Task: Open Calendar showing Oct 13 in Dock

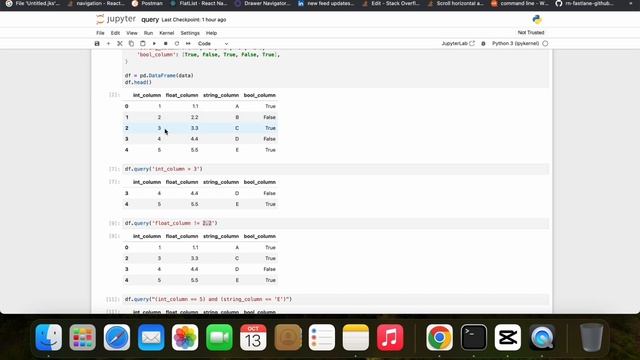Action: click(x=253, y=338)
